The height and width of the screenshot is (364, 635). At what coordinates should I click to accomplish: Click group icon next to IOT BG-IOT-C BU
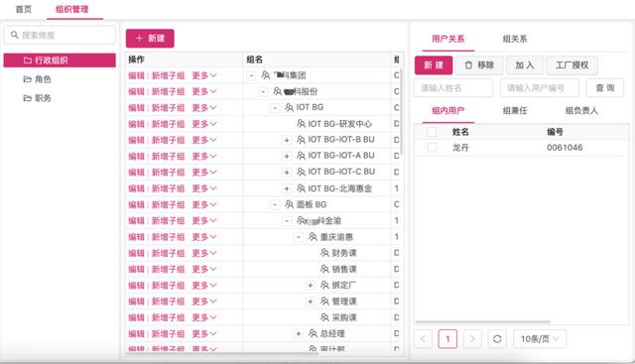tap(301, 172)
